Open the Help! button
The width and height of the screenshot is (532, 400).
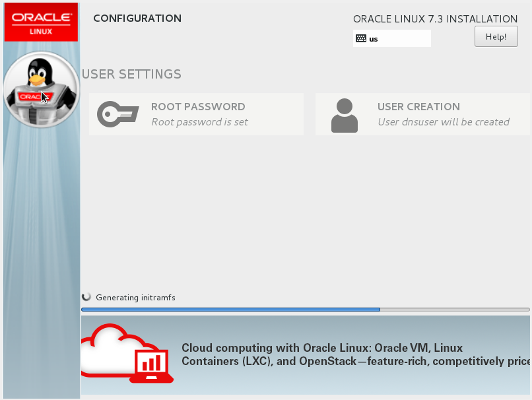[496, 36]
